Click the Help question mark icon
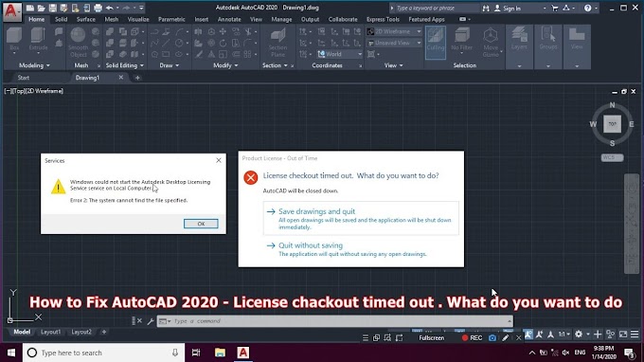The image size is (644, 362). click(588, 8)
